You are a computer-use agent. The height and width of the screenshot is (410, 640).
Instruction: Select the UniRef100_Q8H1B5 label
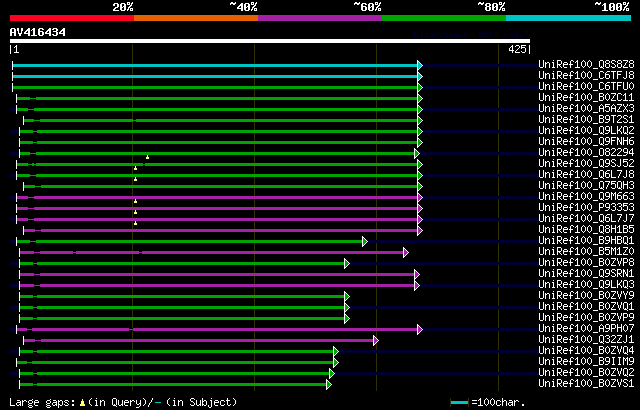pyautogui.click(x=587, y=230)
